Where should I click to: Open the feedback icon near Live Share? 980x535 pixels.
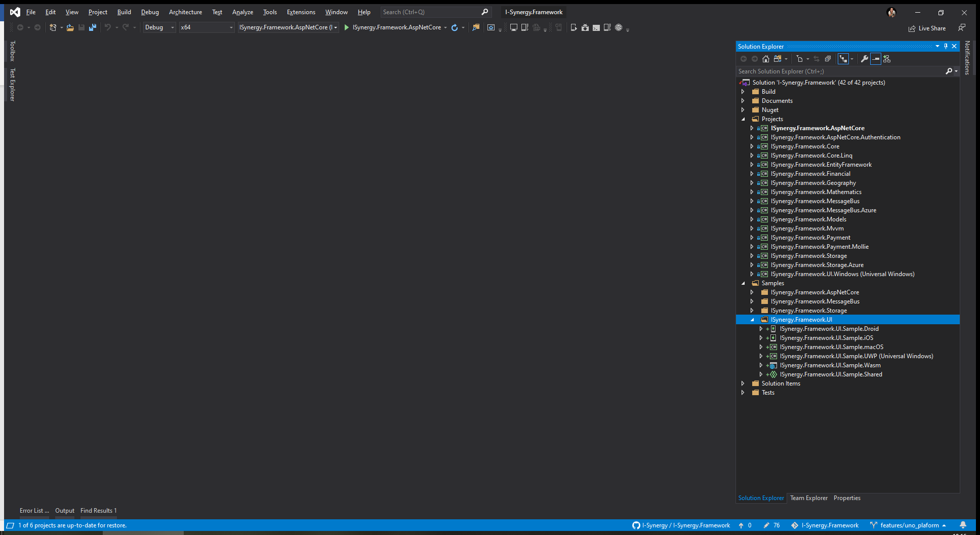coord(962,27)
